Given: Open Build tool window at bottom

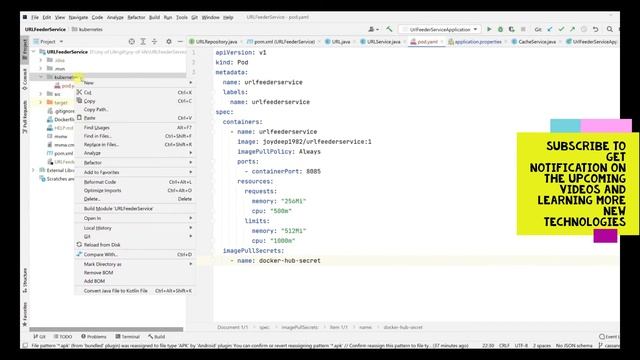Looking at the screenshot, I should 157,337.
